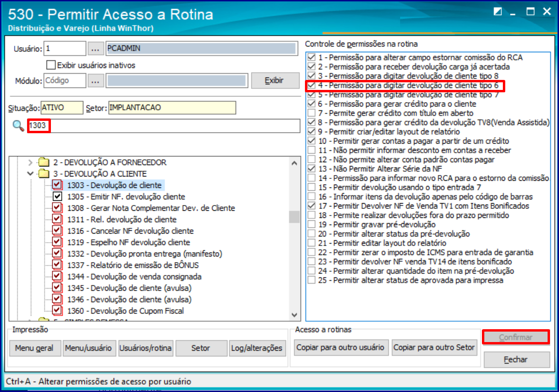Toggle checkbox for 1360 Devolução de Cupom Fiscal

[x=57, y=310]
